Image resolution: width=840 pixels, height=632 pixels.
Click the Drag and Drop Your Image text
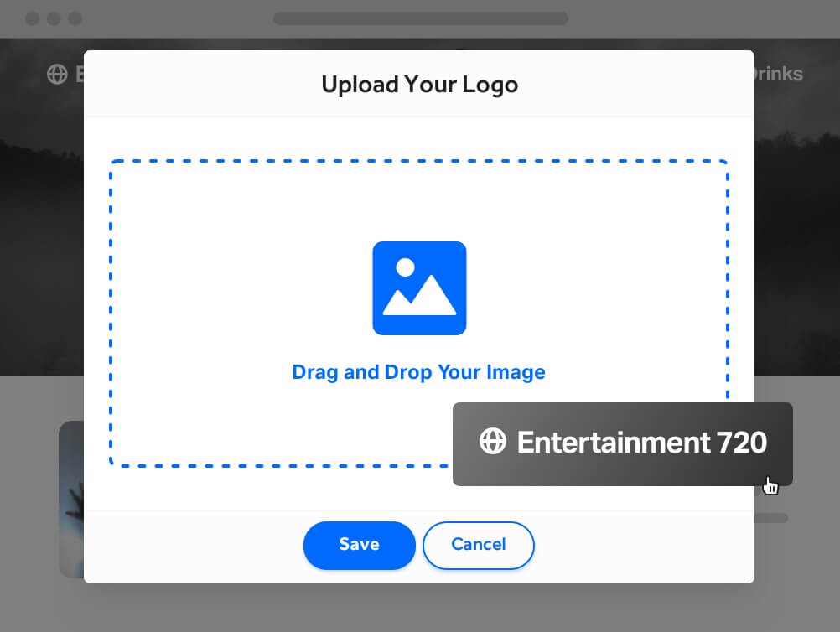point(418,371)
